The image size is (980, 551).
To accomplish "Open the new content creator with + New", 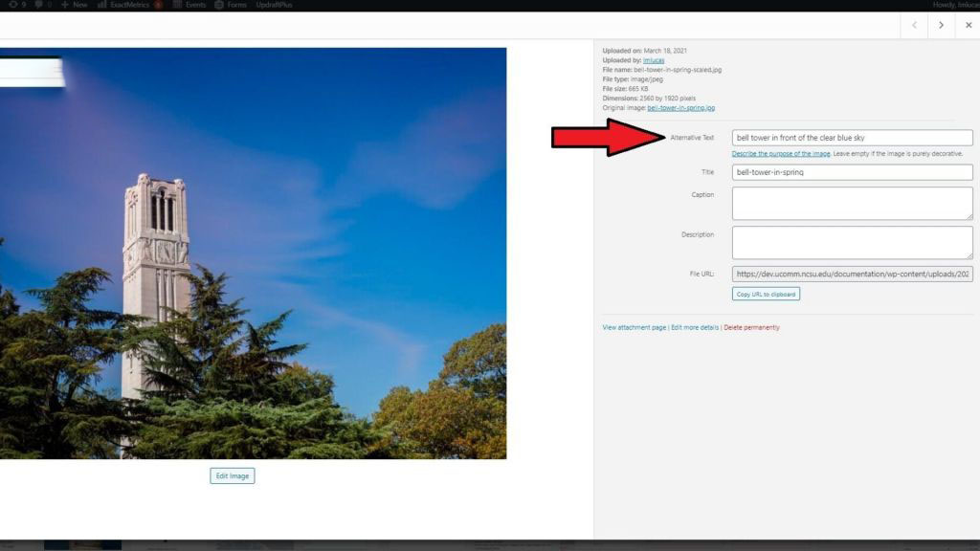I will 75,4.
